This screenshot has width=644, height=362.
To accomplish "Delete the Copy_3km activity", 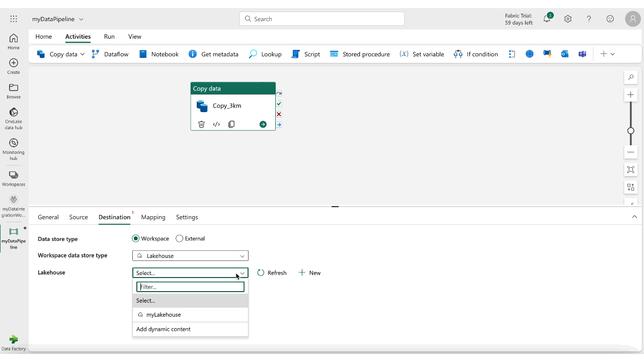I will pyautogui.click(x=201, y=124).
